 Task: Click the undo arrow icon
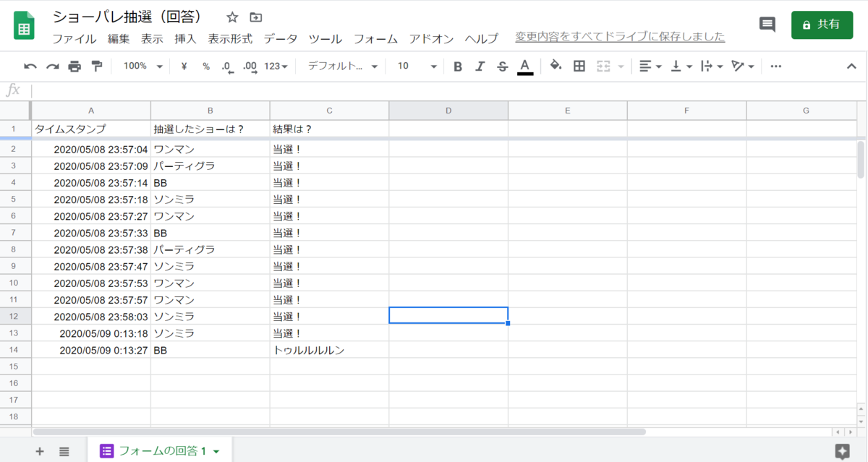(30, 67)
